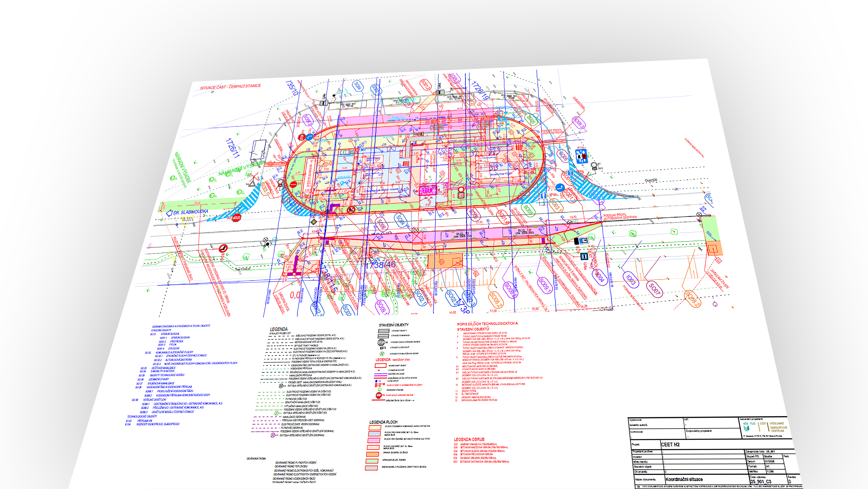The width and height of the screenshot is (868, 489).
Task: Click the 'CEET H2' project name field
Action: (670, 444)
